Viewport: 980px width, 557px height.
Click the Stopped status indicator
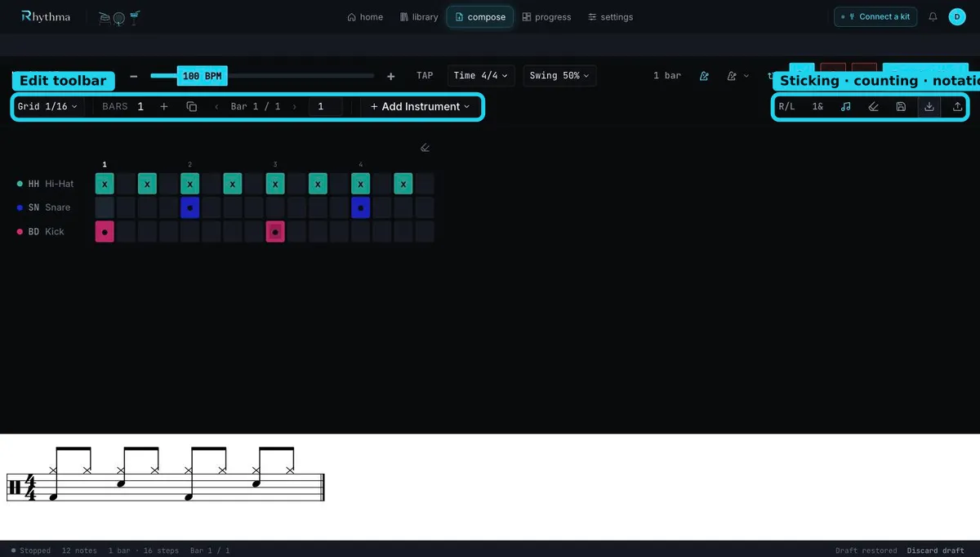[x=31, y=550]
